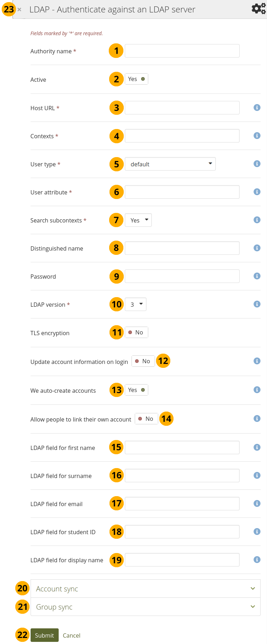Click the info icon beside Distinguished name

pyautogui.click(x=257, y=248)
